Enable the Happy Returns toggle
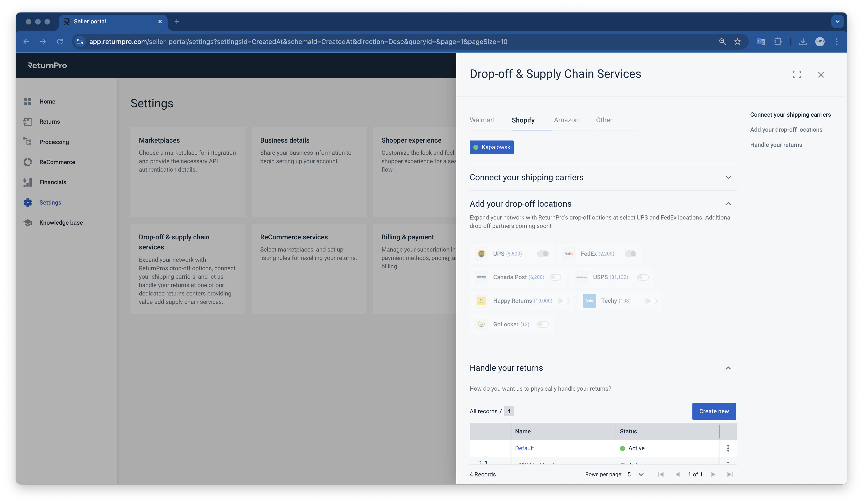 pyautogui.click(x=563, y=301)
